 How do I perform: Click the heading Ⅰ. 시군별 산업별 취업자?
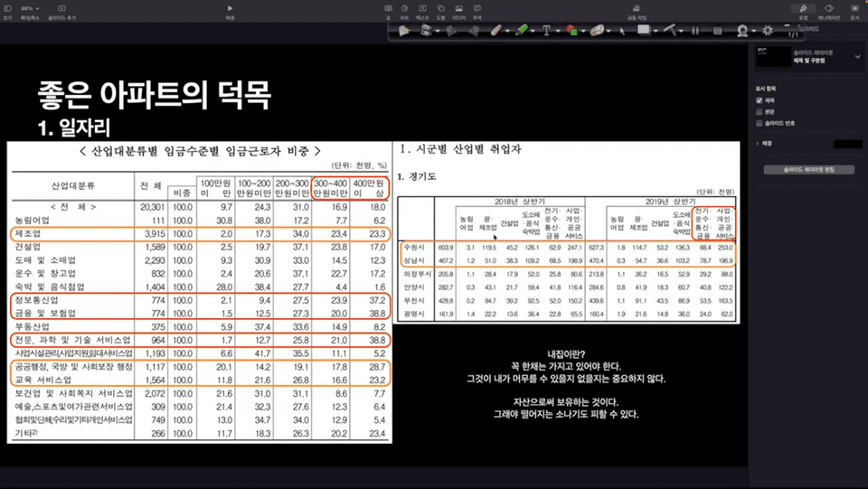[460, 149]
